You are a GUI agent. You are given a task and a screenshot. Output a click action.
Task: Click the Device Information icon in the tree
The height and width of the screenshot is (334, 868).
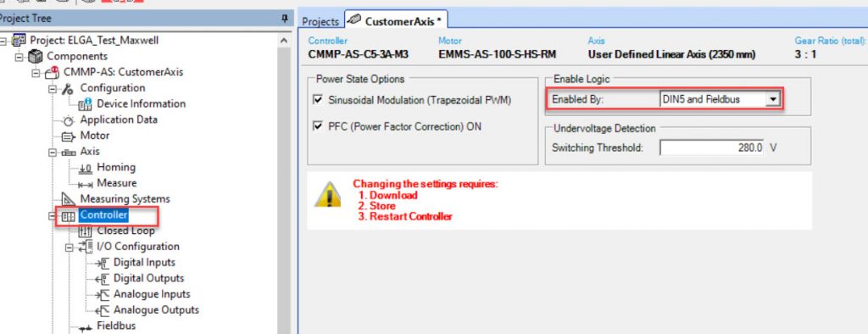point(86,104)
